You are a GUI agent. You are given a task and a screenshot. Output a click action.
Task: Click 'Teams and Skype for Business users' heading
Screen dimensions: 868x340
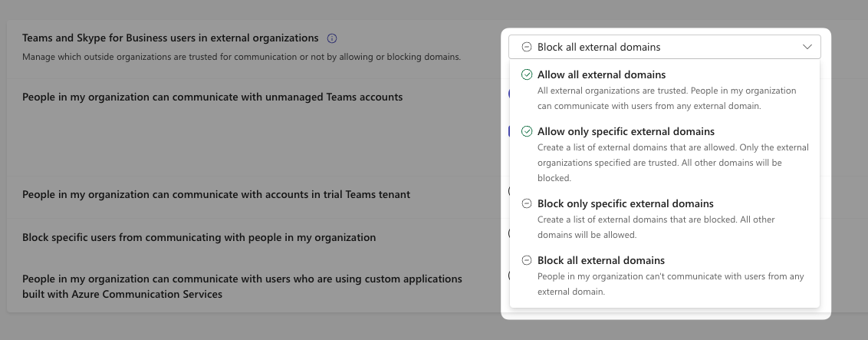click(x=170, y=38)
